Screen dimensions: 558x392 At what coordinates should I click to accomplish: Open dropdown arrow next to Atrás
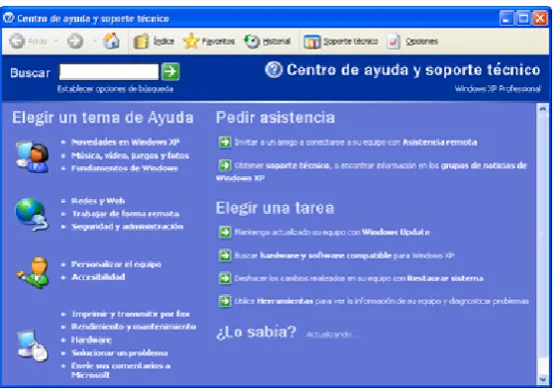56,42
